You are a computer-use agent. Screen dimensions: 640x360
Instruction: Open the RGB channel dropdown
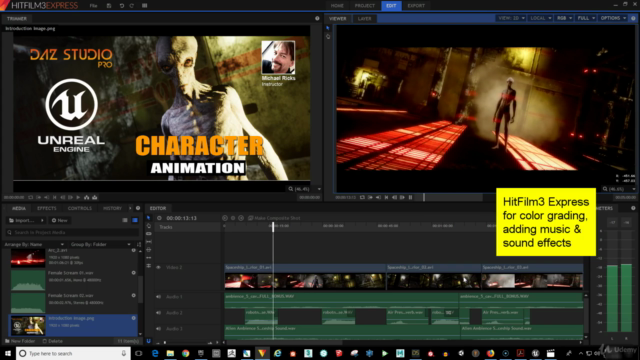(x=564, y=18)
